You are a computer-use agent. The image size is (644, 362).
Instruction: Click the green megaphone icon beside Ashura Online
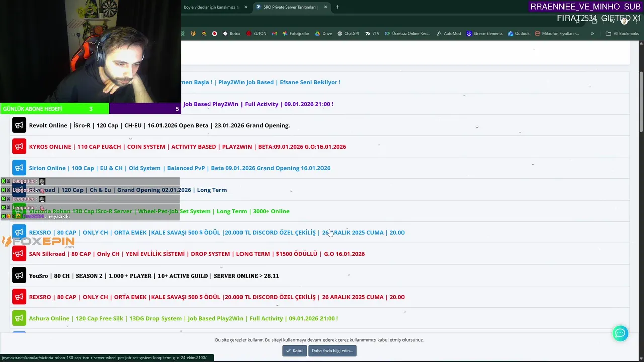pyautogui.click(x=19, y=318)
